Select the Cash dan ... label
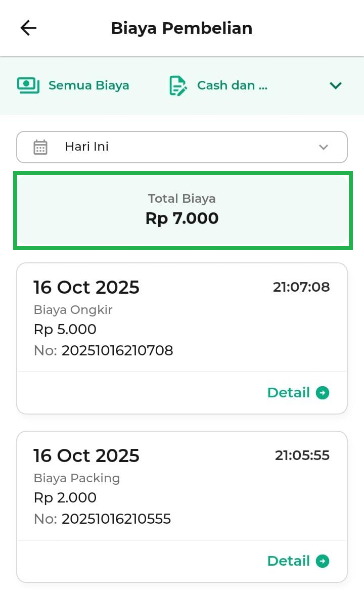 (232, 85)
